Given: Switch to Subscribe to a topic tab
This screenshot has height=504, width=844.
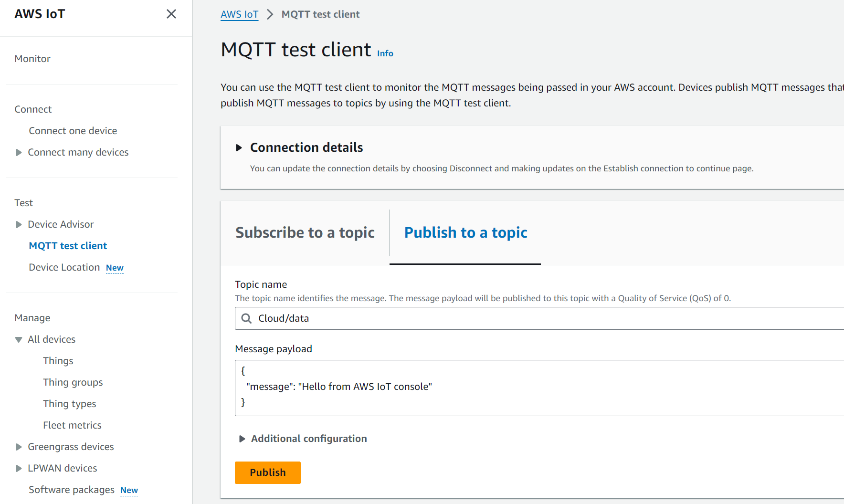Looking at the screenshot, I should click(x=305, y=232).
